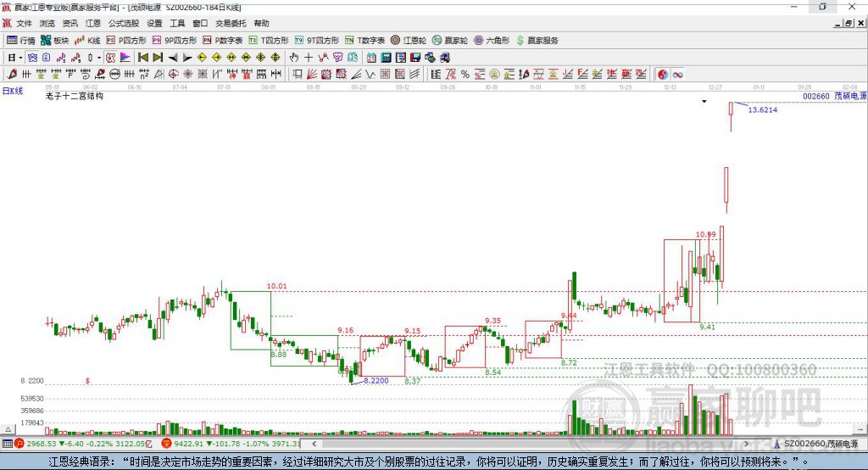The height and width of the screenshot is (470, 868).
Task: Open the 交易委托 menu
Action: (x=231, y=23)
